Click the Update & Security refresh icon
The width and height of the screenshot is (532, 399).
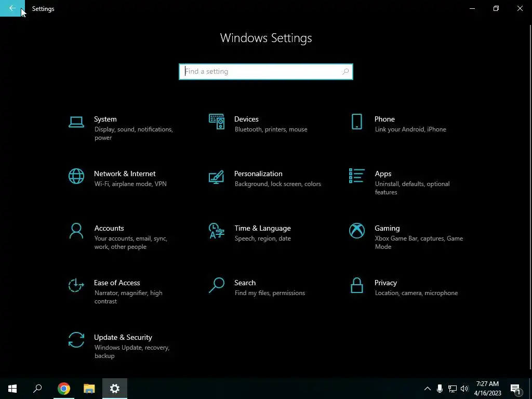76,340
